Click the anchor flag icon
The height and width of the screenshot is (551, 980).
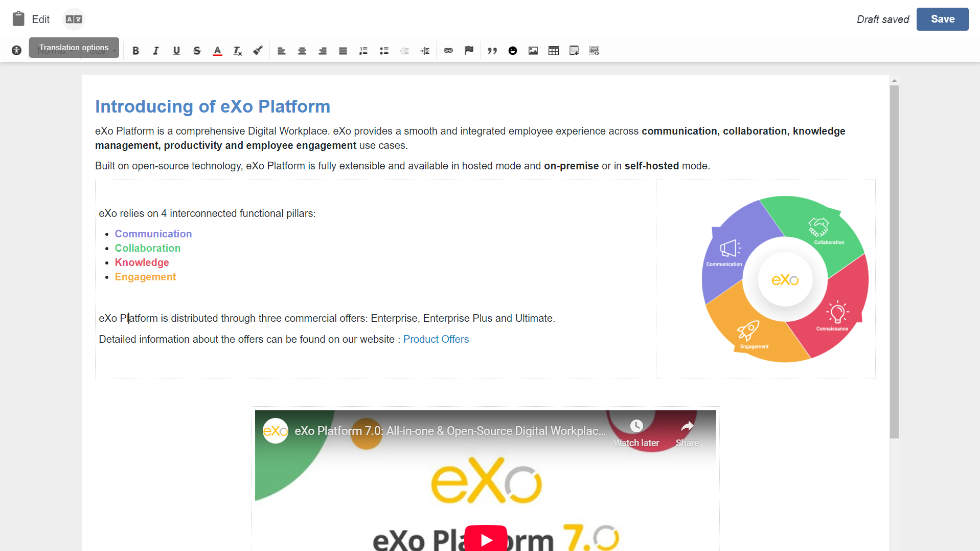pos(469,51)
